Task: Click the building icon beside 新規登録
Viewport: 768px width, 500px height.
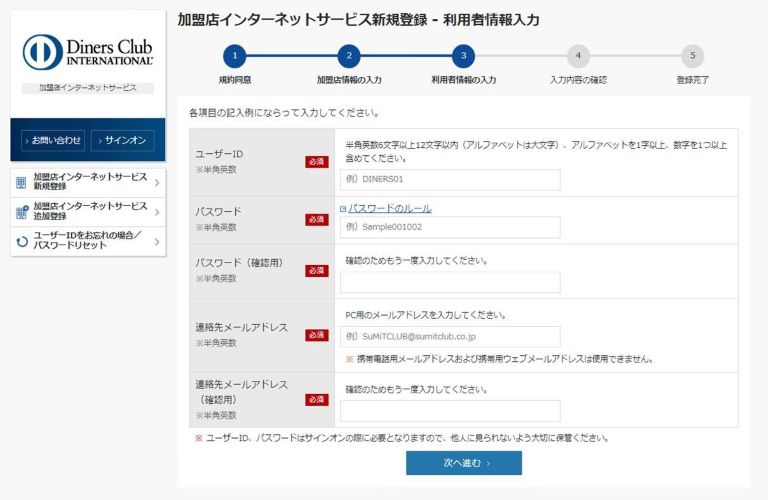Action: (22, 183)
